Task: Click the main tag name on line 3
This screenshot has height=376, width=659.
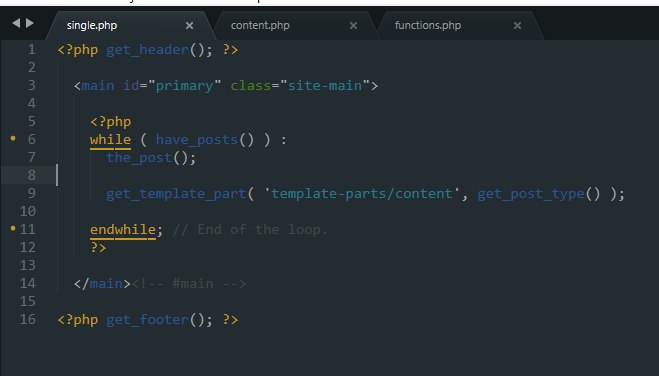Action: coord(98,86)
